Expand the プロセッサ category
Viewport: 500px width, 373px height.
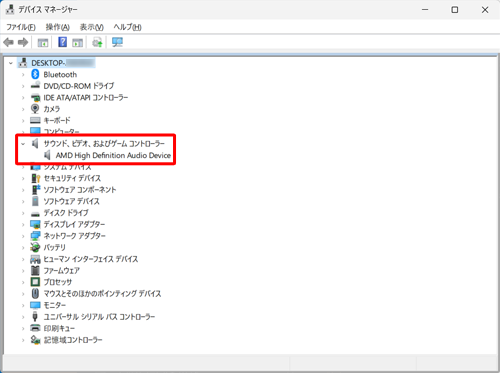pos(23,282)
